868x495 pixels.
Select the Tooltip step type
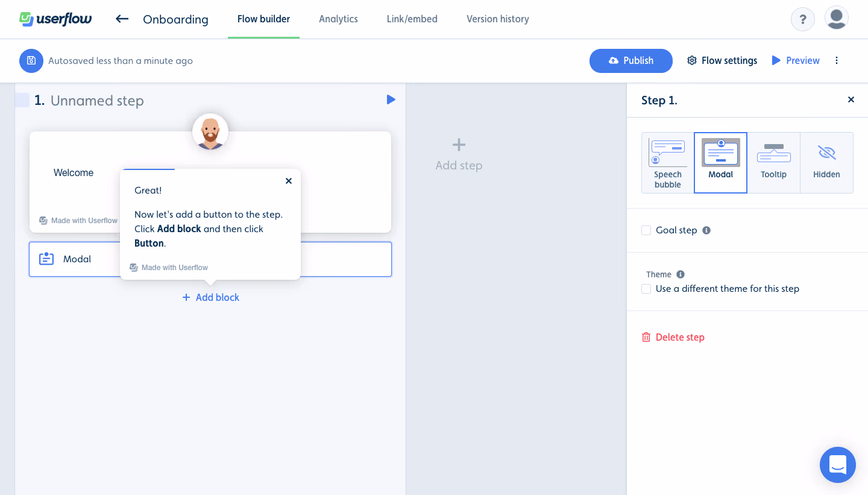pyautogui.click(x=773, y=163)
